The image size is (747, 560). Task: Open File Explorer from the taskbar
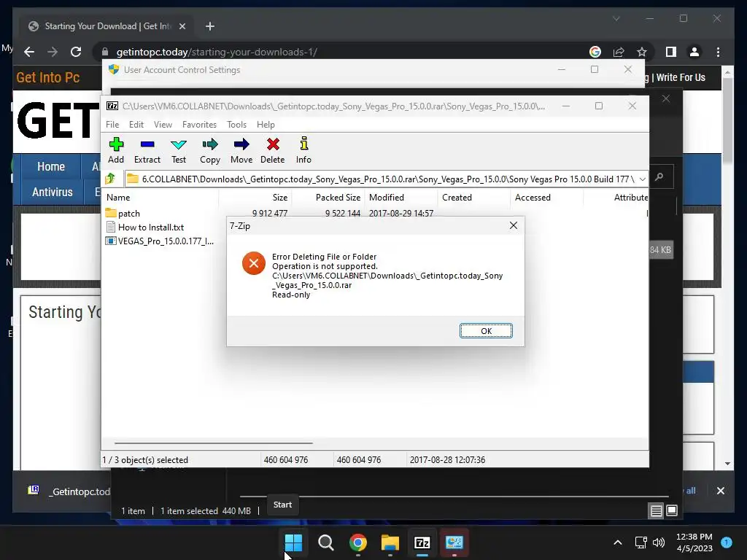390,542
